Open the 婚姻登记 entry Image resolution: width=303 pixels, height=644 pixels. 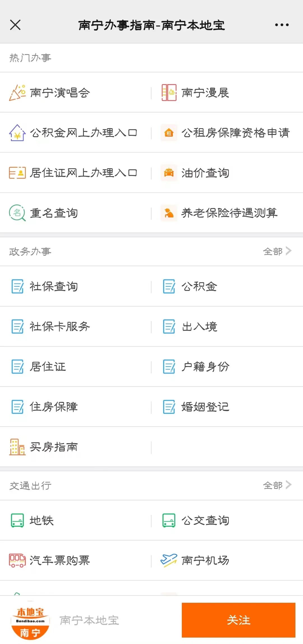pos(227,407)
